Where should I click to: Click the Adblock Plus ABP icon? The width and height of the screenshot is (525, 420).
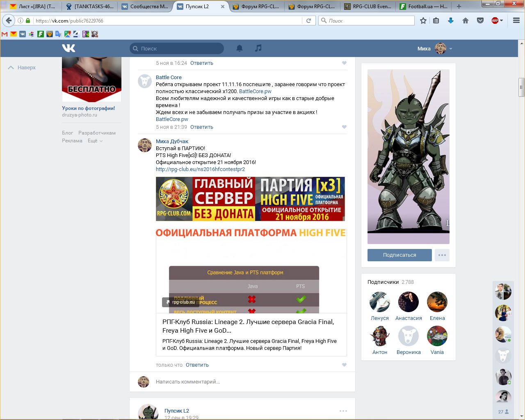[x=495, y=21]
